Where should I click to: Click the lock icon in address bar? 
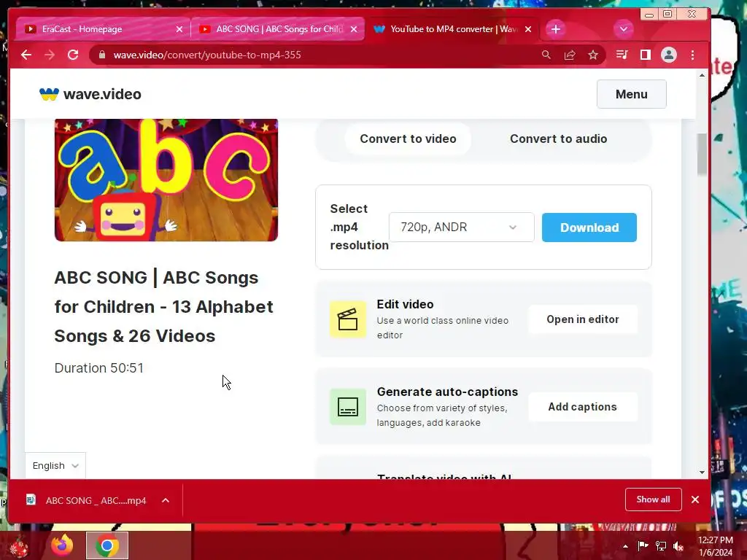coord(101,55)
